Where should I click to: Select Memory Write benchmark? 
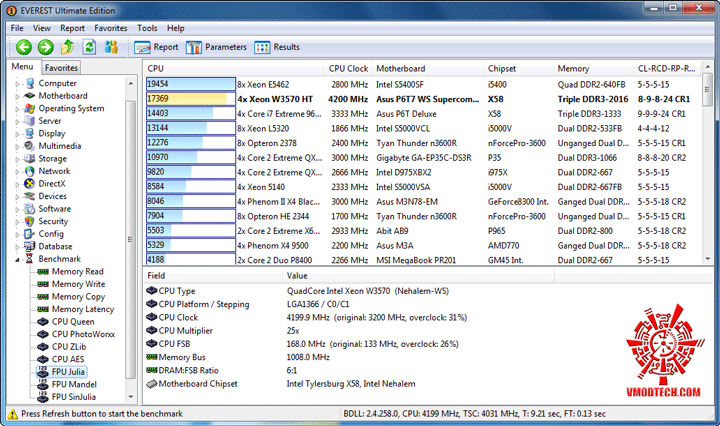(x=78, y=284)
